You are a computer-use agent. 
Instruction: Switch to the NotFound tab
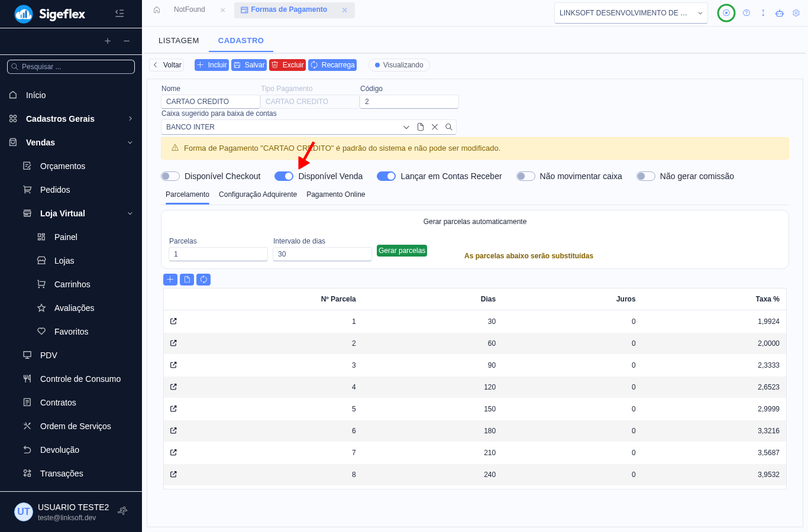(x=189, y=9)
